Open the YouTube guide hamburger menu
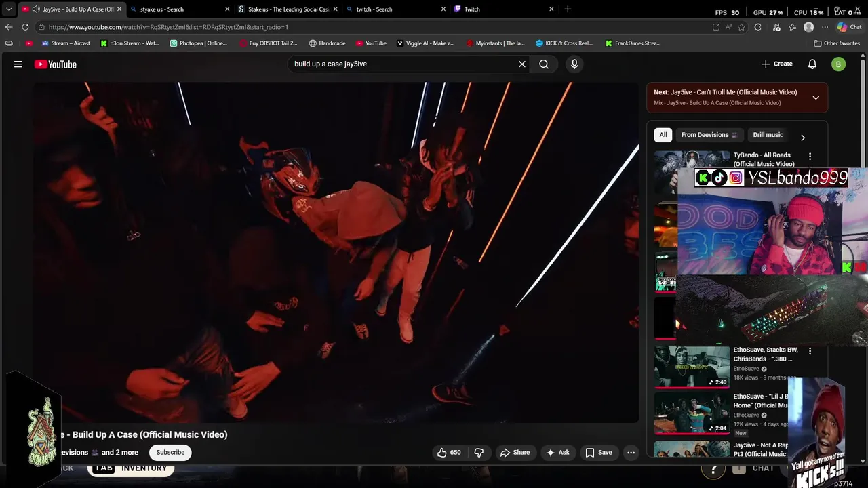This screenshot has height=488, width=868. [x=18, y=64]
